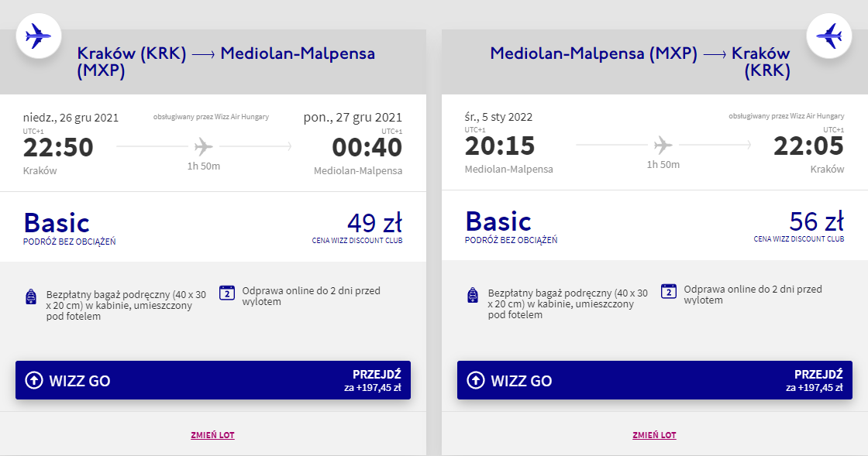868x456 pixels.
Task: Click ZMIEŃ LOT link for Mediolan–Kraków flight
Action: click(x=654, y=435)
